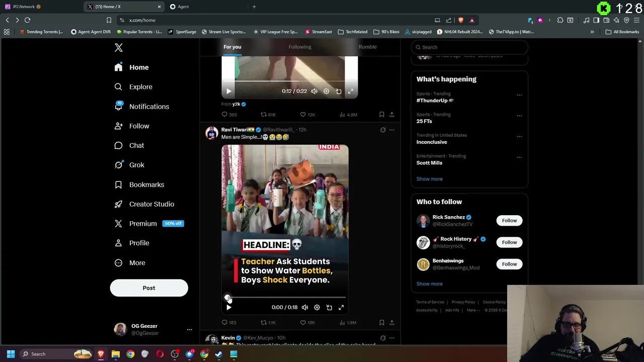
Task: Like the post with 13K likes
Action: pos(307,115)
